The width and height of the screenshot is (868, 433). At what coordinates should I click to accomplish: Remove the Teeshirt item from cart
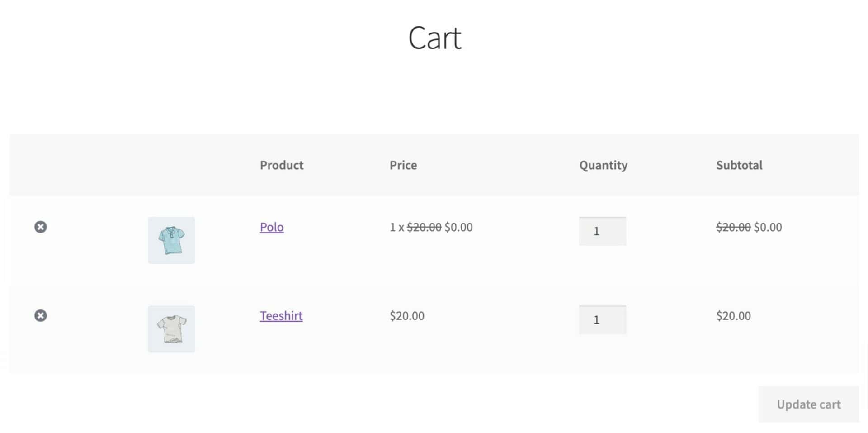click(41, 315)
